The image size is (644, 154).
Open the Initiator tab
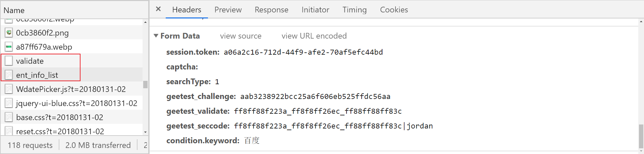[315, 10]
